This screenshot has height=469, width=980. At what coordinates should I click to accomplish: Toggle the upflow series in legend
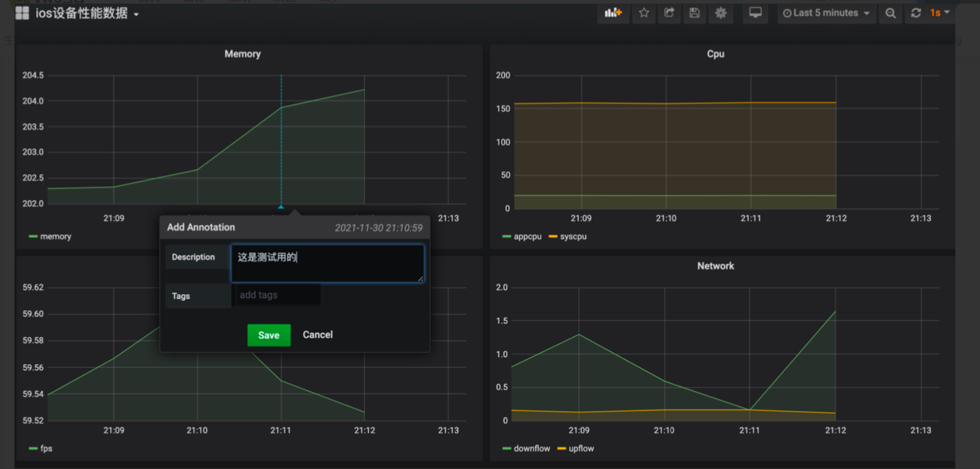(x=581, y=449)
